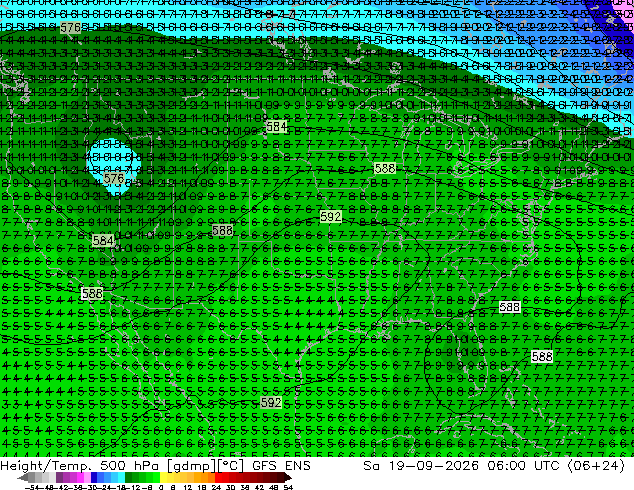Click the gray left arrow end of colorbar

(23, 477)
